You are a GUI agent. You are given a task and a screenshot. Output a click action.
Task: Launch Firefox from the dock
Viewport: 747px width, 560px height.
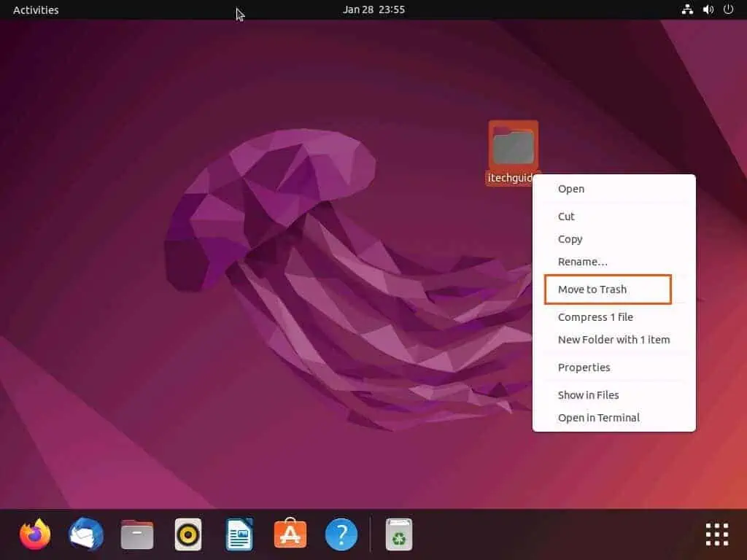click(34, 534)
